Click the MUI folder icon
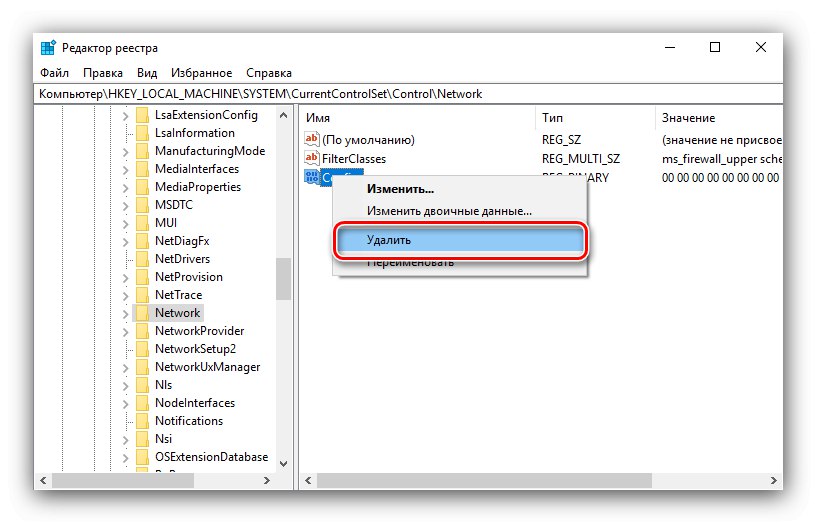The height and width of the screenshot is (523, 816). tap(142, 223)
